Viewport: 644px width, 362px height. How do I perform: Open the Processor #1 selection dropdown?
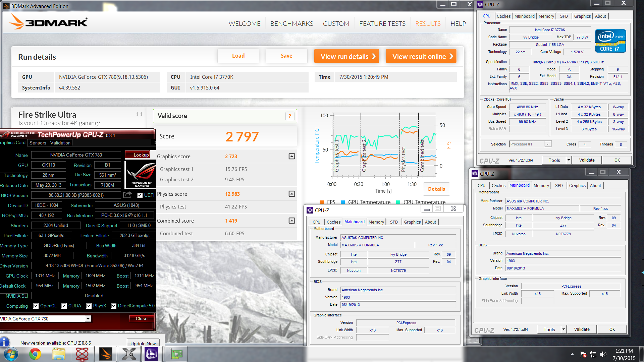click(x=547, y=144)
